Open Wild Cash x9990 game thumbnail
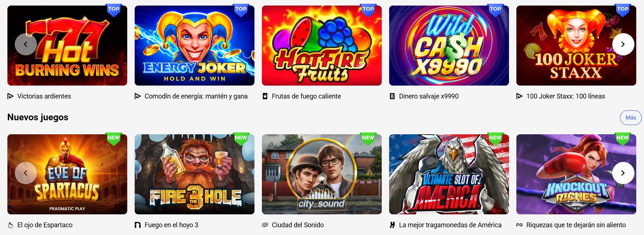 pos(449,45)
